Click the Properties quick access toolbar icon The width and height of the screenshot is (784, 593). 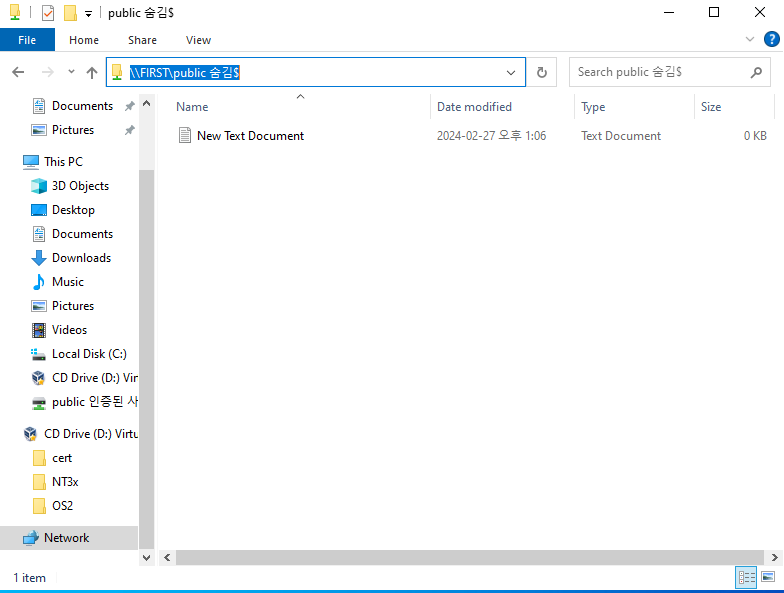(x=48, y=13)
